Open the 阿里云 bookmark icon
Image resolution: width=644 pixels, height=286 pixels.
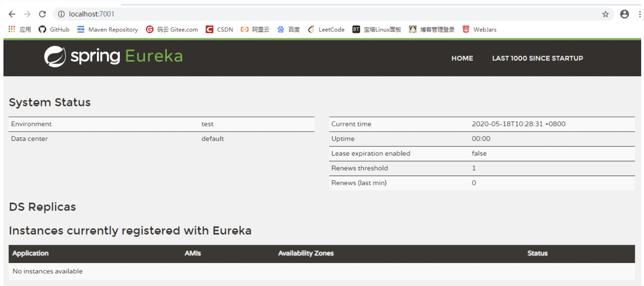click(244, 29)
